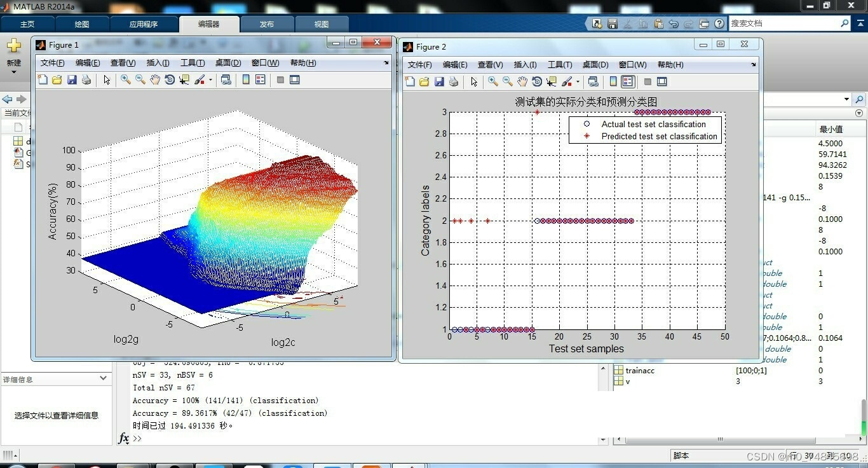Open the 工具(T) menu in Figure 2
The height and width of the screenshot is (468, 868).
tap(560, 64)
